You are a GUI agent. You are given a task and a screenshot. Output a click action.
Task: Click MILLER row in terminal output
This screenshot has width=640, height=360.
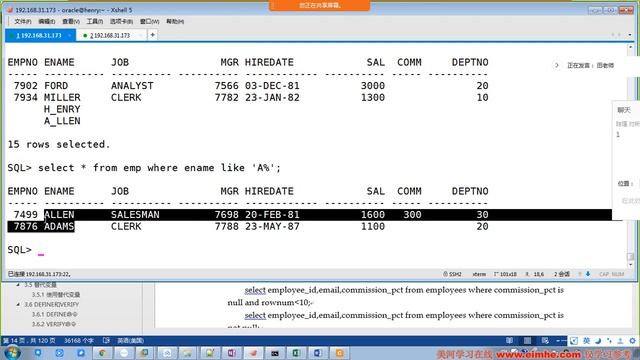click(248, 98)
